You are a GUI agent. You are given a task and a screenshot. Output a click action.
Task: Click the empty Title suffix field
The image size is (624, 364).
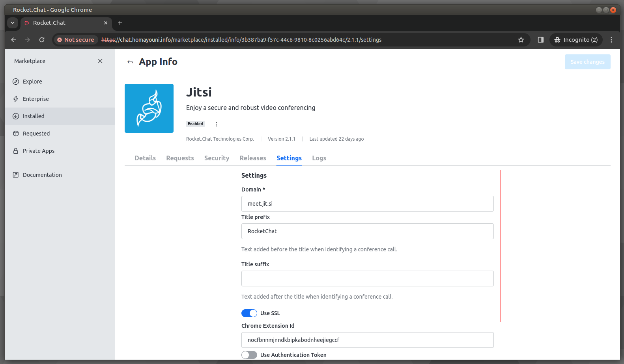tap(368, 279)
